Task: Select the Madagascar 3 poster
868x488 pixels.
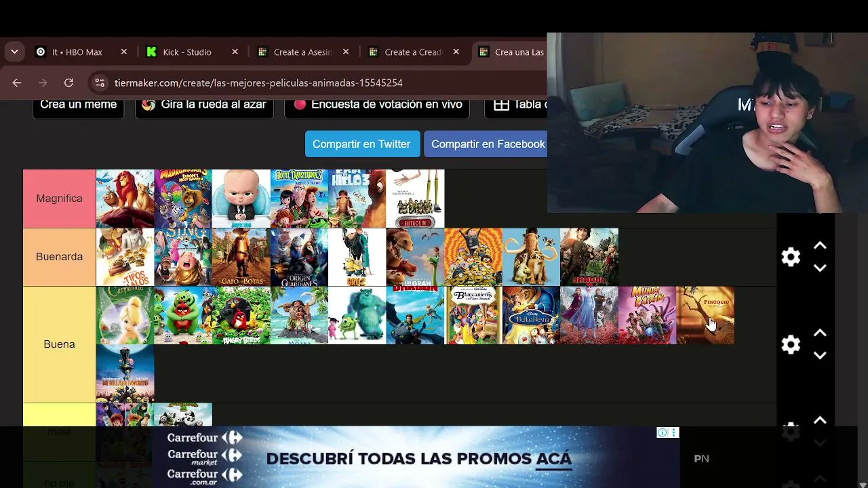Action: [x=183, y=199]
